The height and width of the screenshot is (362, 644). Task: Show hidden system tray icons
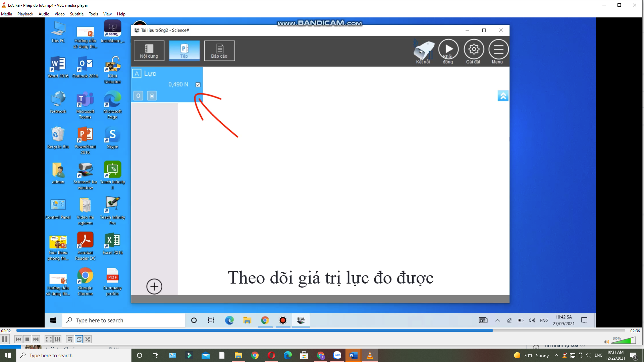556,355
